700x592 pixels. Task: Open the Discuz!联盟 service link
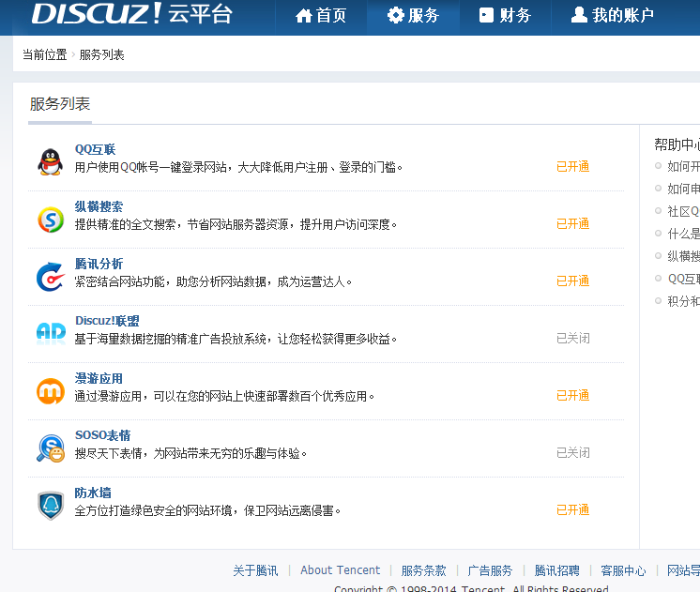click(107, 321)
